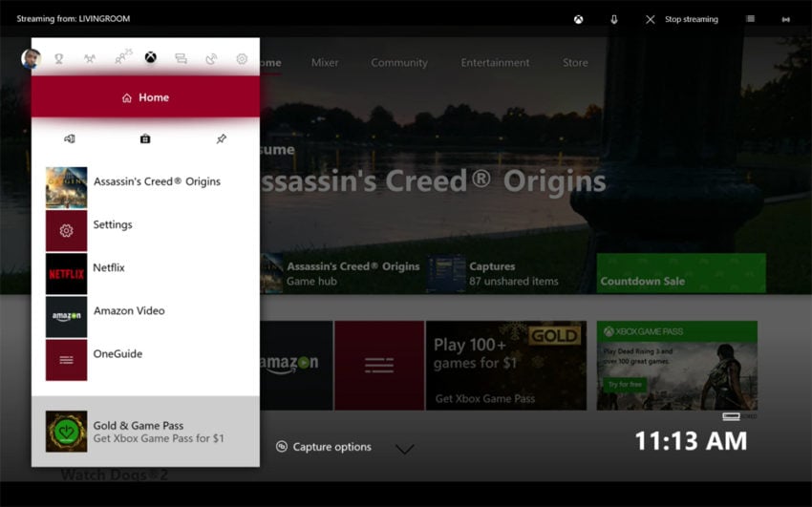Open the Broadcast and capture satellite icon

coord(211,59)
